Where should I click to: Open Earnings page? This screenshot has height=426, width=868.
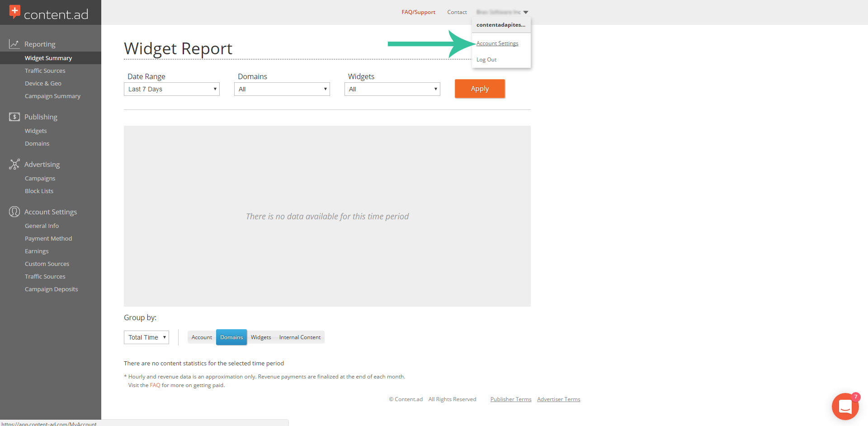(37, 251)
